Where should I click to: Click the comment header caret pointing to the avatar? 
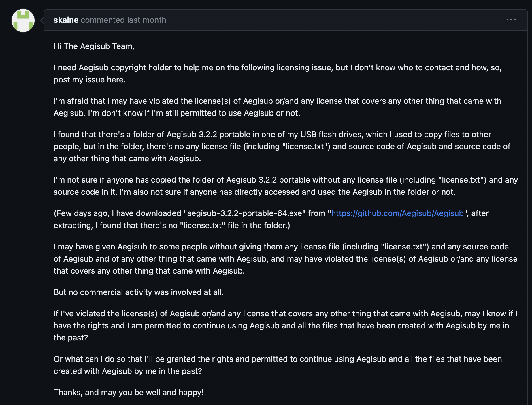tap(42, 20)
